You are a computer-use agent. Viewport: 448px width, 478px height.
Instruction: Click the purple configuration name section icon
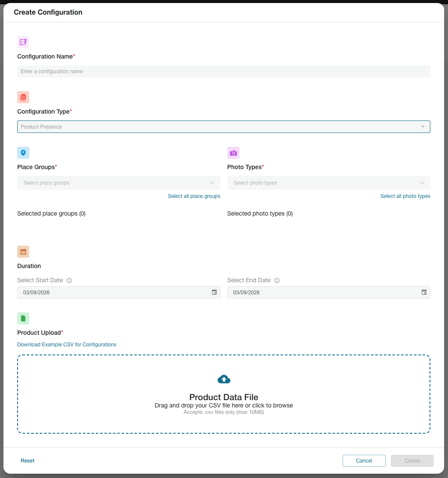(23, 42)
